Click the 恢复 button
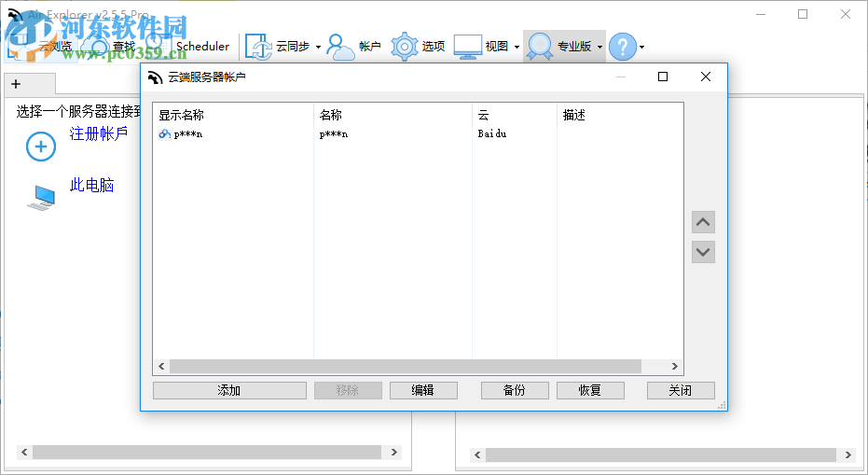The height and width of the screenshot is (475, 868). click(590, 390)
